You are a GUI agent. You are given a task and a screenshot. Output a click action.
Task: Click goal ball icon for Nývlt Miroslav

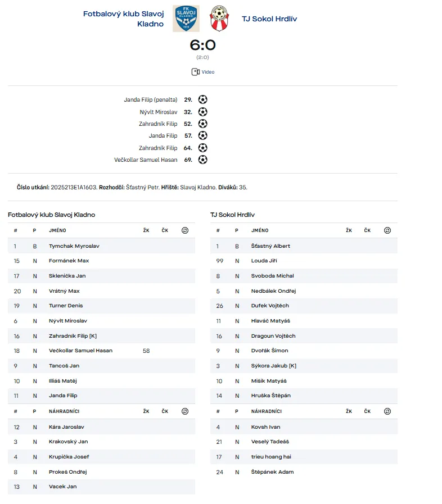203,112
